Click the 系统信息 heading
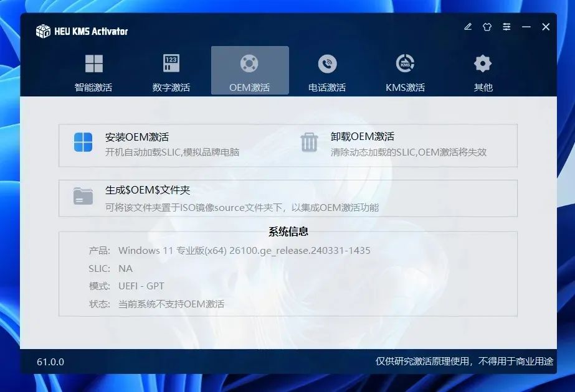This screenshot has height=392, width=575. pyautogui.click(x=288, y=231)
